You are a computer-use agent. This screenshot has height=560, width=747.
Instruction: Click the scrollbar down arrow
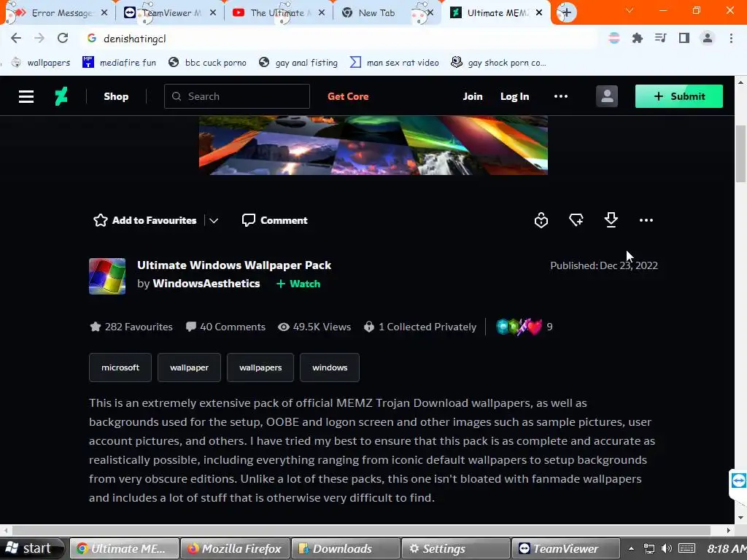tap(740, 518)
